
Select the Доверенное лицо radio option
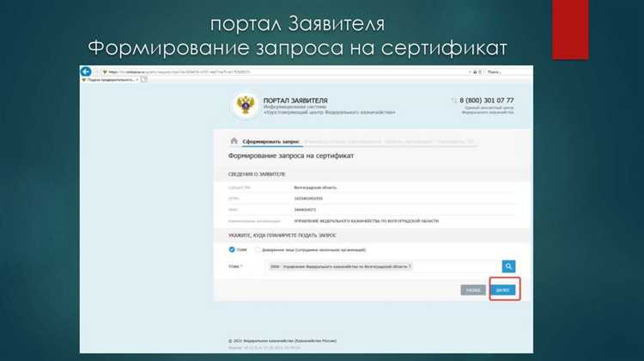point(258,250)
